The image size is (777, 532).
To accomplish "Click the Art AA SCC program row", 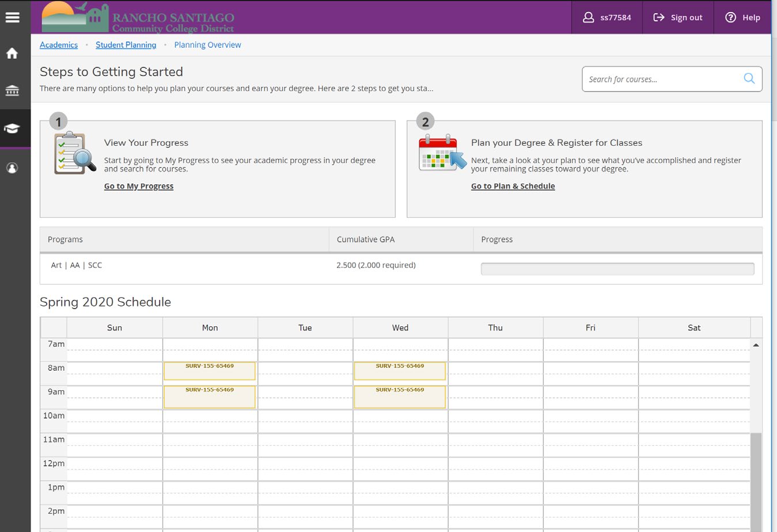I will coord(75,265).
